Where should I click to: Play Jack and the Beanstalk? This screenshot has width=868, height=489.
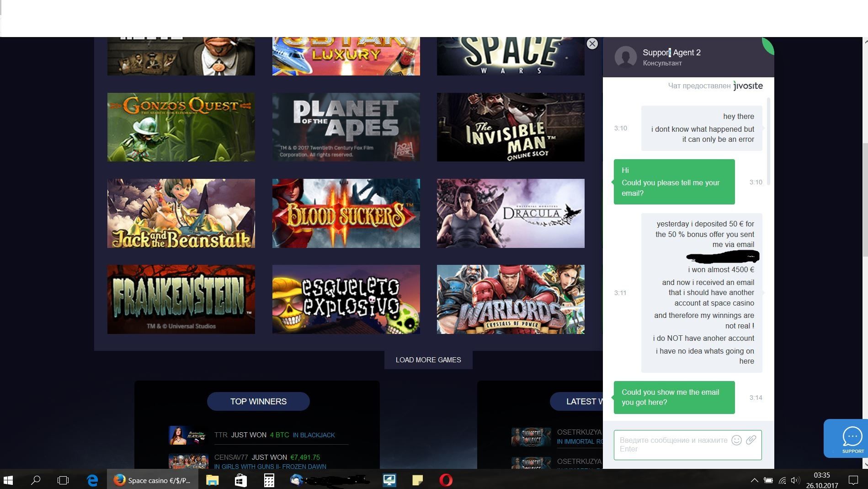pos(181,213)
